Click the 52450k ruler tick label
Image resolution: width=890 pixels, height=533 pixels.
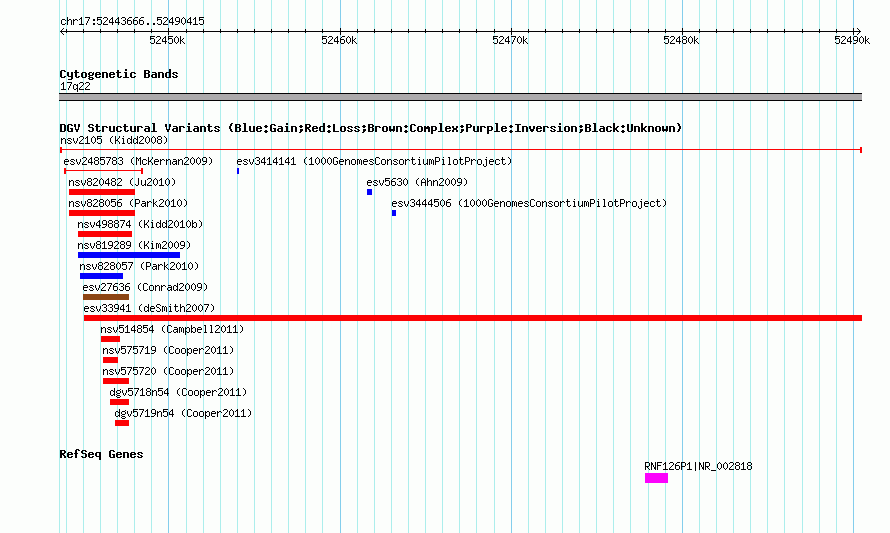pyautogui.click(x=167, y=40)
